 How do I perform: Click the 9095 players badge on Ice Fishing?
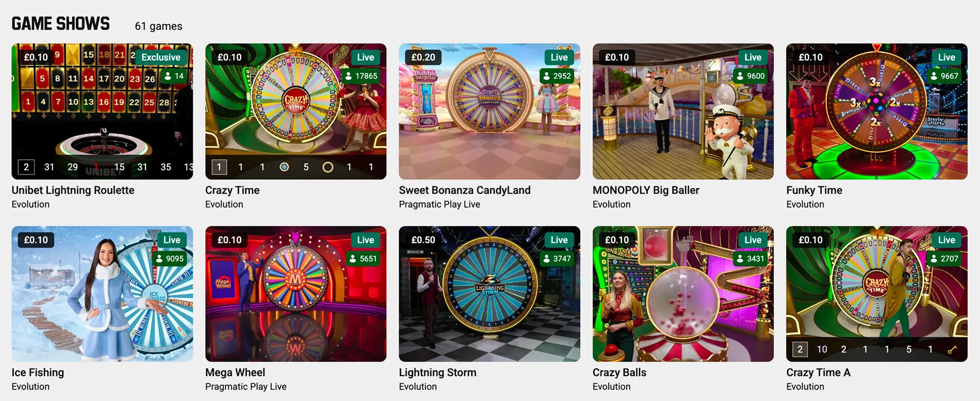click(170, 258)
